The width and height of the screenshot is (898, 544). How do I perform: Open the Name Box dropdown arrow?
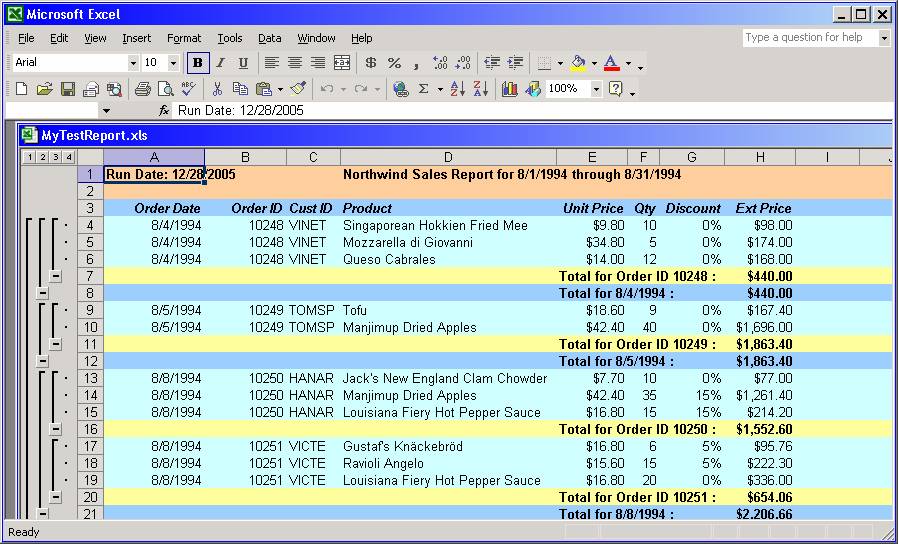(106, 111)
